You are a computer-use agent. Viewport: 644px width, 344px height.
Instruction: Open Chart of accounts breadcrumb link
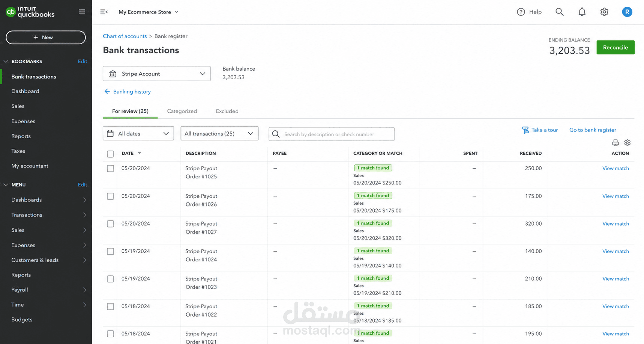tap(125, 36)
